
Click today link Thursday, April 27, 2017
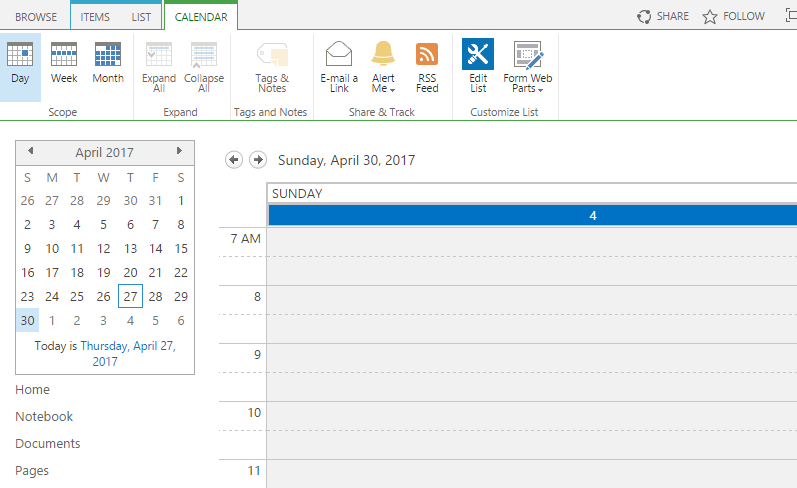coord(128,353)
